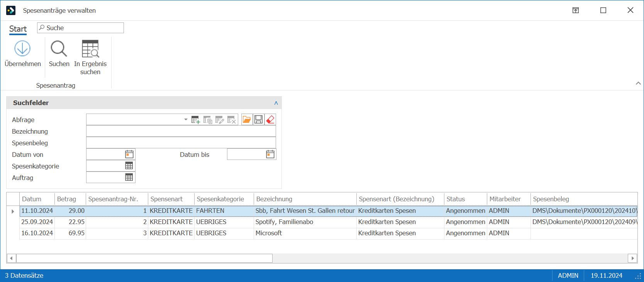Click the cell 'Sbb, Fahrt Wesen St. Gallen retour'
This screenshot has height=282, width=644.
click(305, 211)
